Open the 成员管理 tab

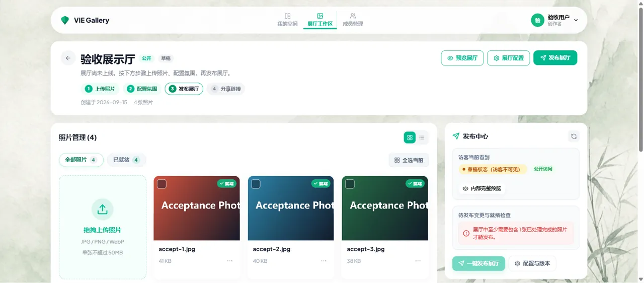(353, 20)
